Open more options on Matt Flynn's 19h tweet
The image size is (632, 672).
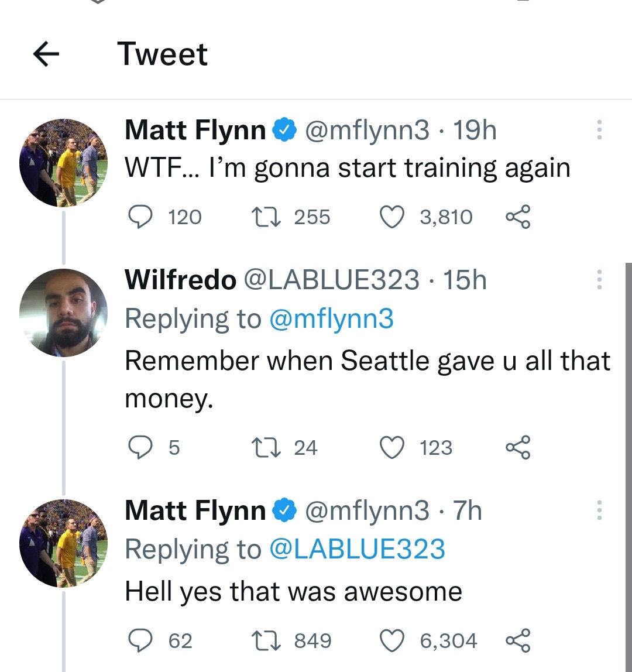point(598,130)
